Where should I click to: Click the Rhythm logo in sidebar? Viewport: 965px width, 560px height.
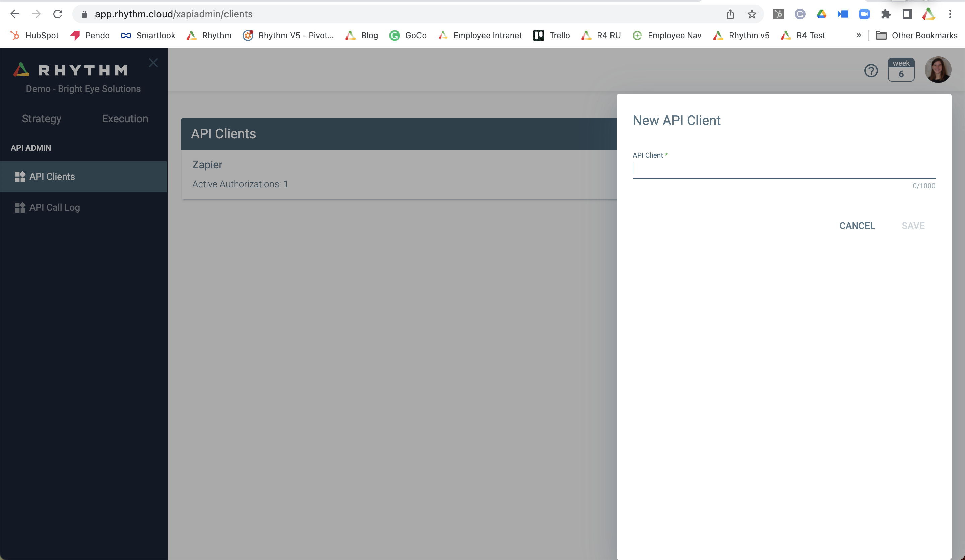(70, 70)
